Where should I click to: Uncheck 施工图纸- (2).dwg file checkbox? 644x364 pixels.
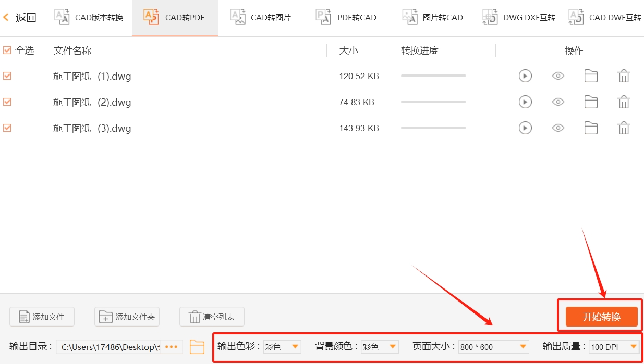pyautogui.click(x=7, y=102)
